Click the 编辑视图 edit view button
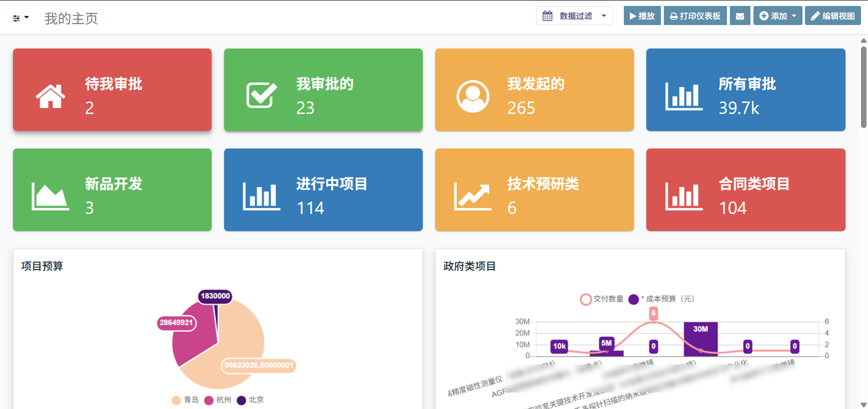 click(833, 16)
